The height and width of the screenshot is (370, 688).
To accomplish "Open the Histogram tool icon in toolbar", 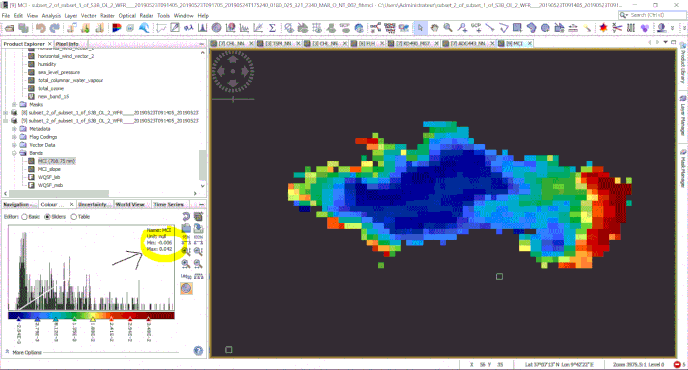I will click(203, 28).
